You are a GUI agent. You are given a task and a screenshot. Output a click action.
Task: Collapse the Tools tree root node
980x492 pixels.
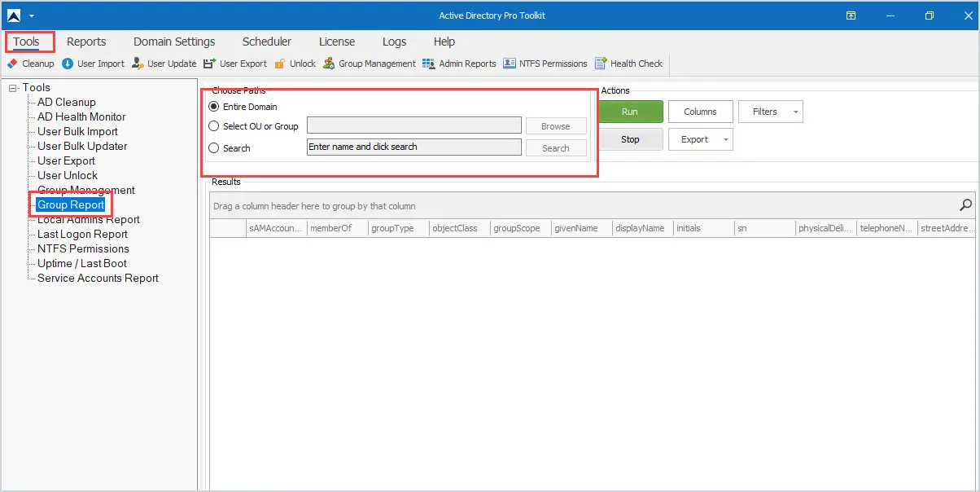point(13,88)
